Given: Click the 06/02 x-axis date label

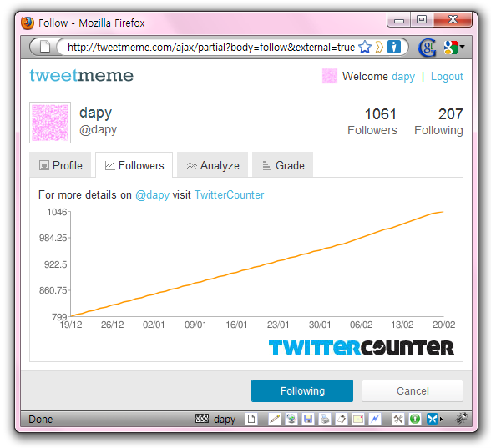Looking at the screenshot, I should tap(361, 325).
